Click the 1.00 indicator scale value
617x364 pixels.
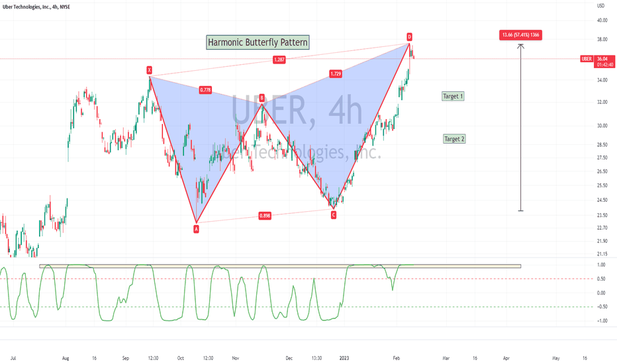pyautogui.click(x=601, y=265)
